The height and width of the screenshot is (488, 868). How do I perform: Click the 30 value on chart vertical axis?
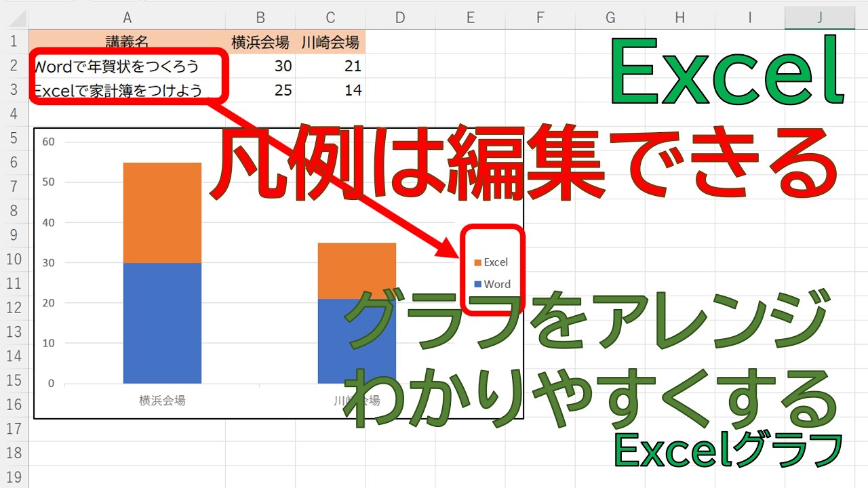(x=48, y=262)
